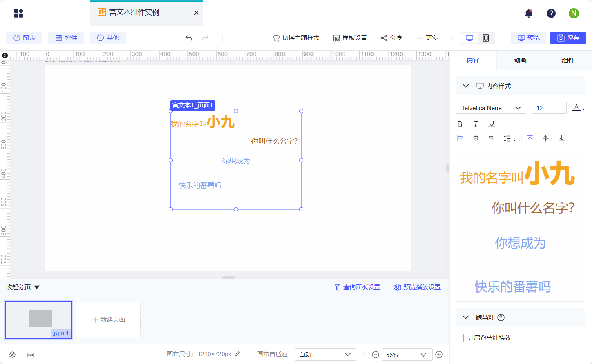Screen dimensions: 592x364
Task: Click 切换主题样式 button
Action: (296, 38)
